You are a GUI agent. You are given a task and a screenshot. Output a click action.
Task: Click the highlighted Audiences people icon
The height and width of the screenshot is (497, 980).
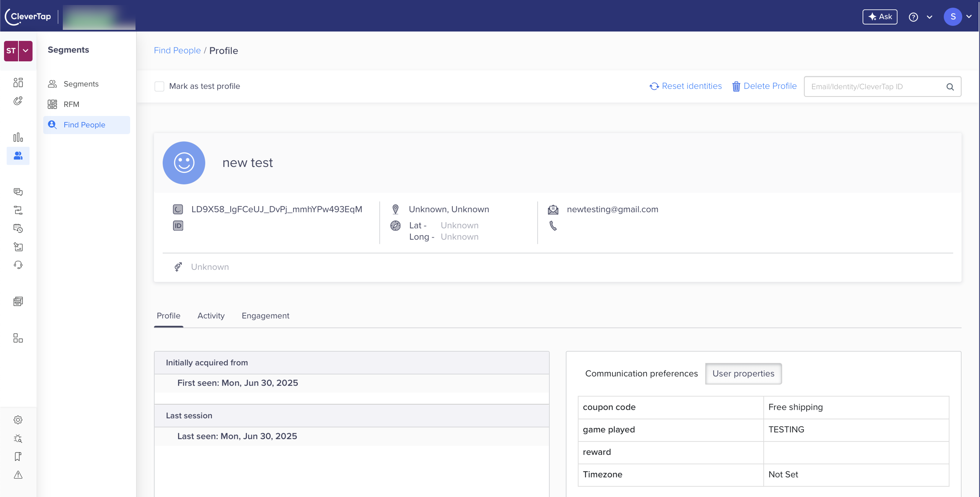tap(18, 156)
